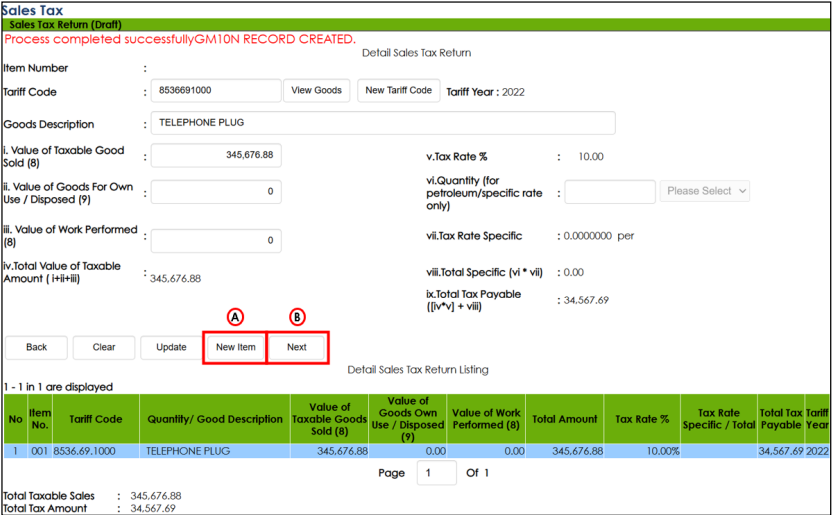Click the Tax Rate % column header
Screen dimensions: 834x515
pos(642,420)
